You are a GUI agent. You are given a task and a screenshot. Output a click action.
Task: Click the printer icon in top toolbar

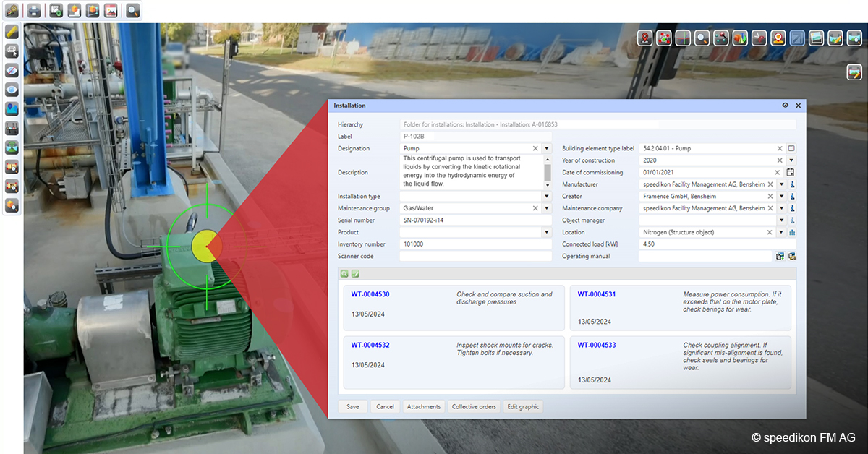pyautogui.click(x=34, y=10)
